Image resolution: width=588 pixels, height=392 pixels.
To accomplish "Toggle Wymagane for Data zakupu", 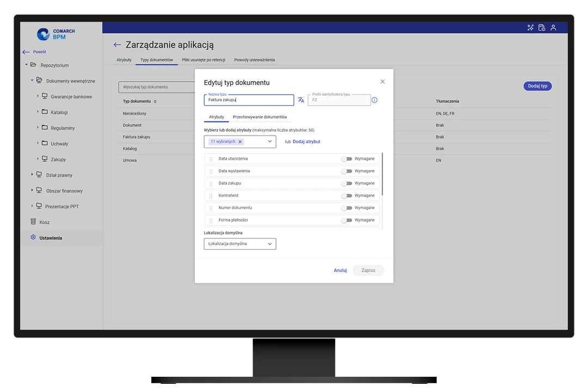I will click(x=346, y=183).
